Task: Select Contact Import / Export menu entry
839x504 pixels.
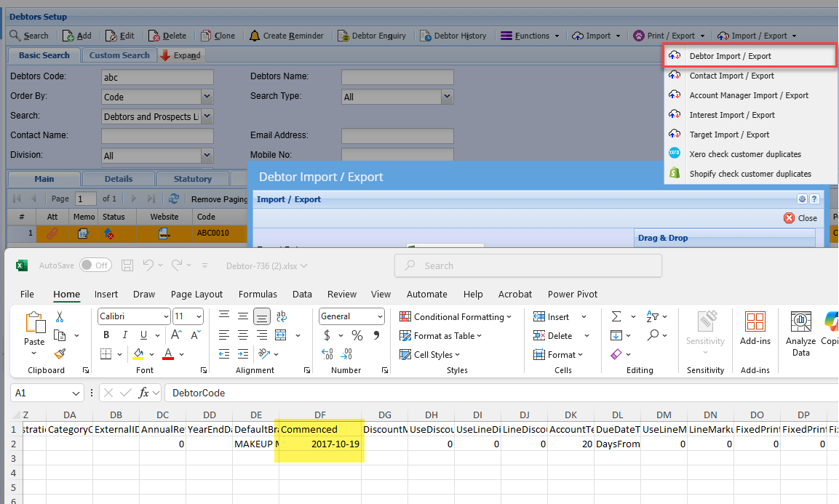Action: pos(731,76)
